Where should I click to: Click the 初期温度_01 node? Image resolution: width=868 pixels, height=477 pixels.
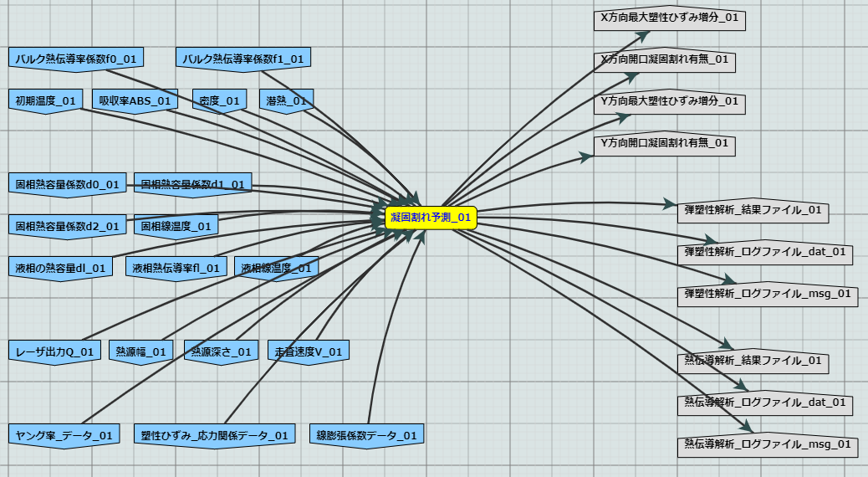[45, 101]
